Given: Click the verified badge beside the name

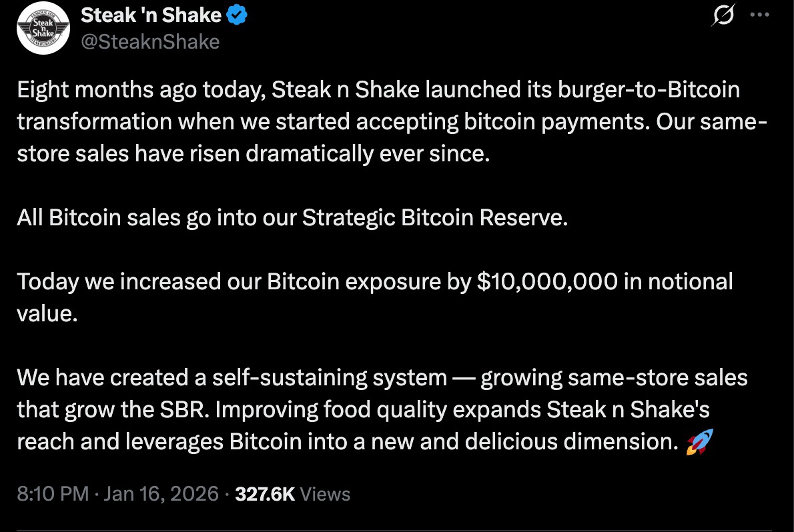Looking at the screenshot, I should point(236,15).
